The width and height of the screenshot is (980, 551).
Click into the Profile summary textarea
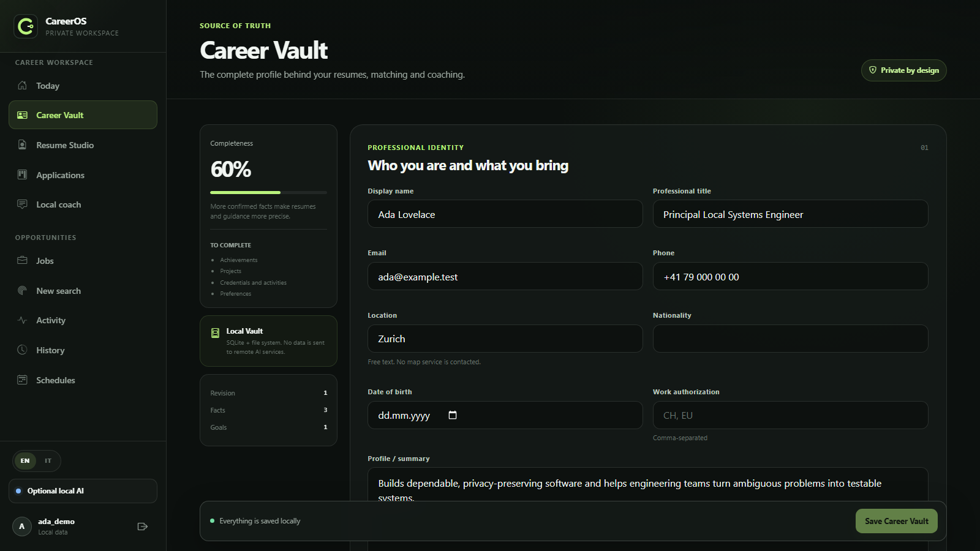click(648, 485)
